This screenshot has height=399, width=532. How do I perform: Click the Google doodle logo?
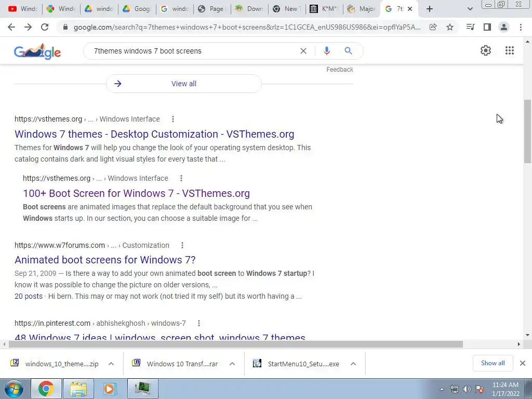[x=37, y=51]
